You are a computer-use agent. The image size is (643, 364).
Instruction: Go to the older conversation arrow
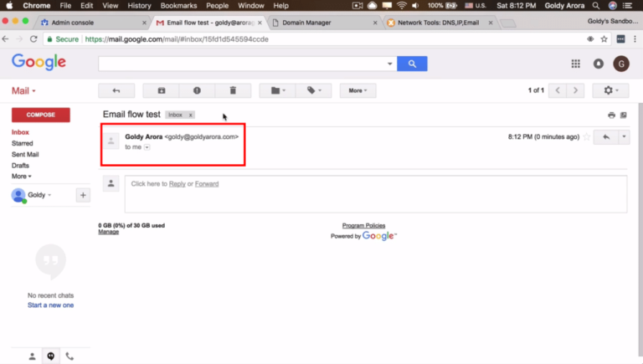point(575,90)
